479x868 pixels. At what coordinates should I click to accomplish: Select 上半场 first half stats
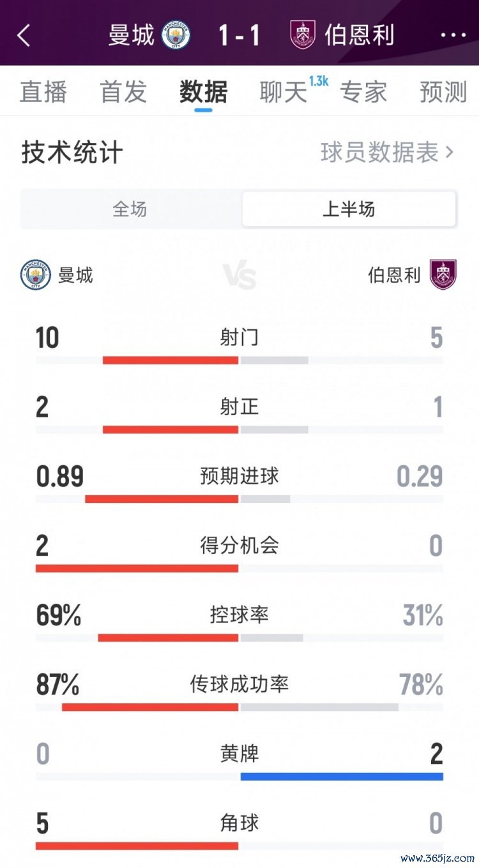click(x=349, y=209)
